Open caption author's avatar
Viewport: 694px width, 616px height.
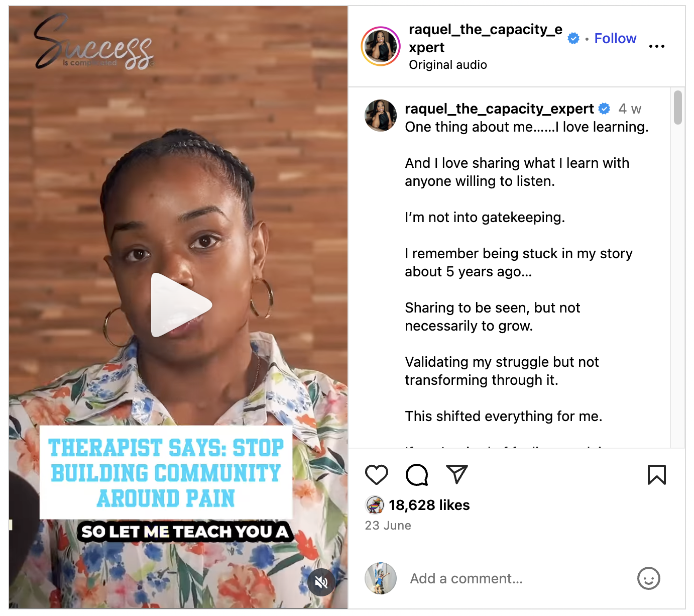click(381, 116)
